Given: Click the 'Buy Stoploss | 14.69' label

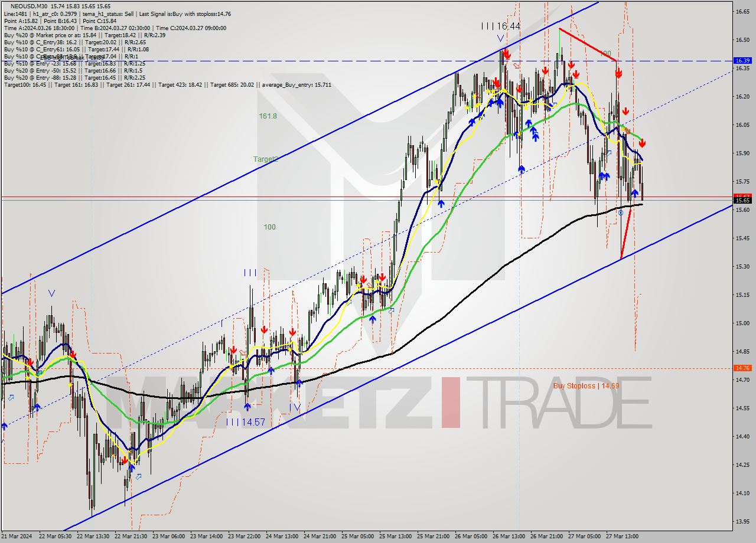Looking at the screenshot, I should [586, 385].
